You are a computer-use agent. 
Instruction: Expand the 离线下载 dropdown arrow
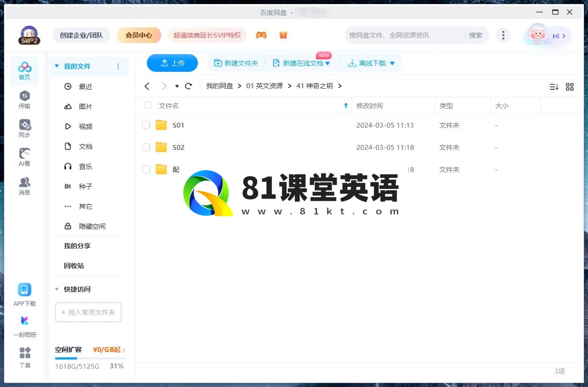click(392, 63)
